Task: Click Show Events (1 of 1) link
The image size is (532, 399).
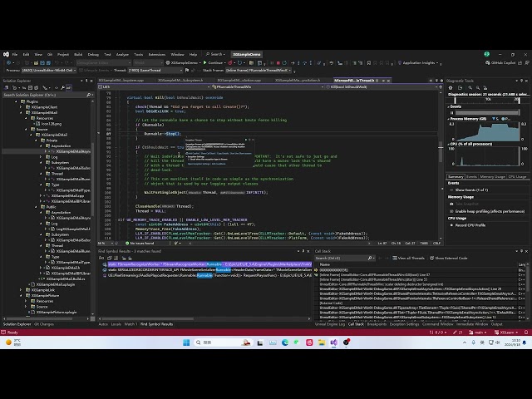Action: [x=471, y=190]
